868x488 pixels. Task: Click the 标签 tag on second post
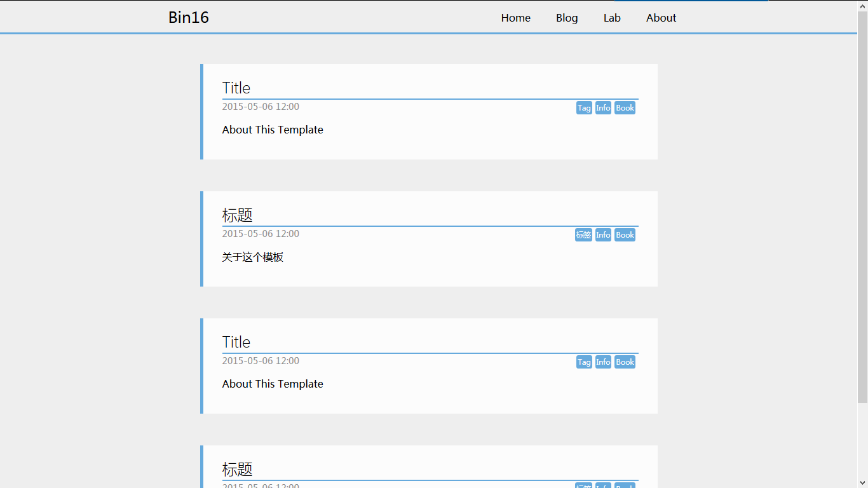[583, 235]
